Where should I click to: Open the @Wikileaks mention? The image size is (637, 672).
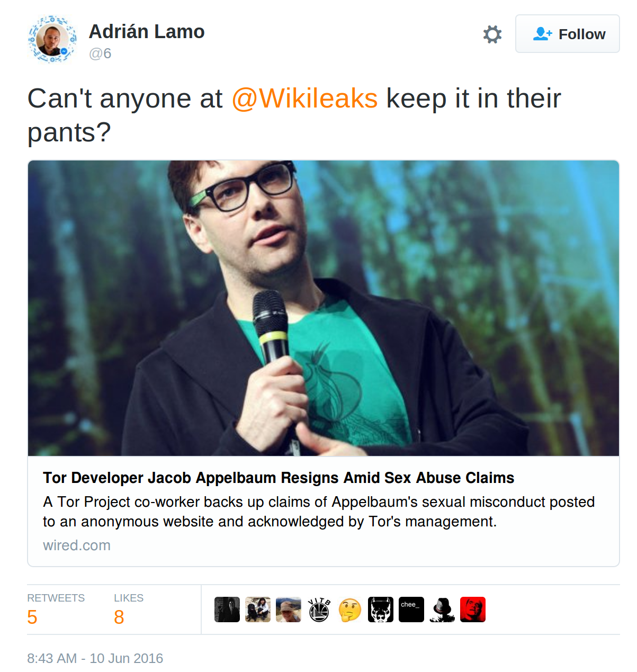[x=304, y=98]
